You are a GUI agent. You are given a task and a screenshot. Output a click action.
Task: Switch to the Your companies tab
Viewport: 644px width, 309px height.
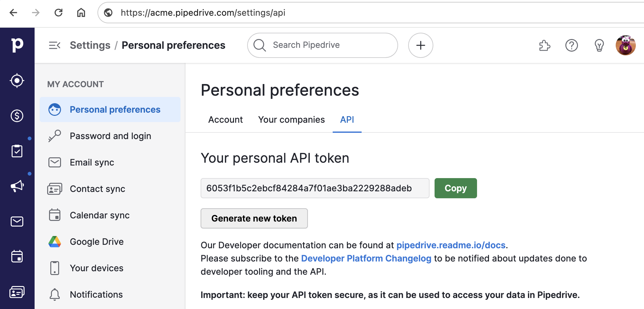tap(291, 120)
